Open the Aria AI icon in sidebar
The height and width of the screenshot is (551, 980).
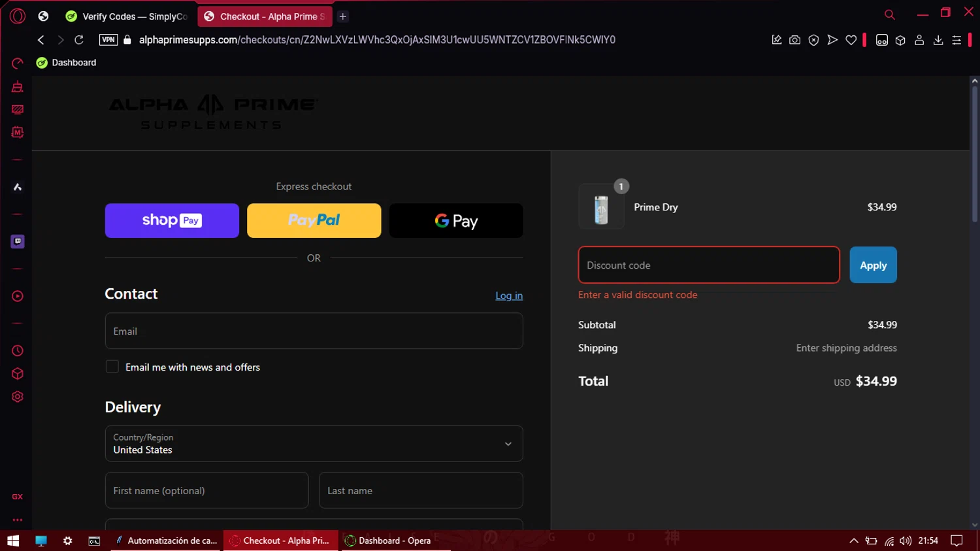pyautogui.click(x=18, y=187)
